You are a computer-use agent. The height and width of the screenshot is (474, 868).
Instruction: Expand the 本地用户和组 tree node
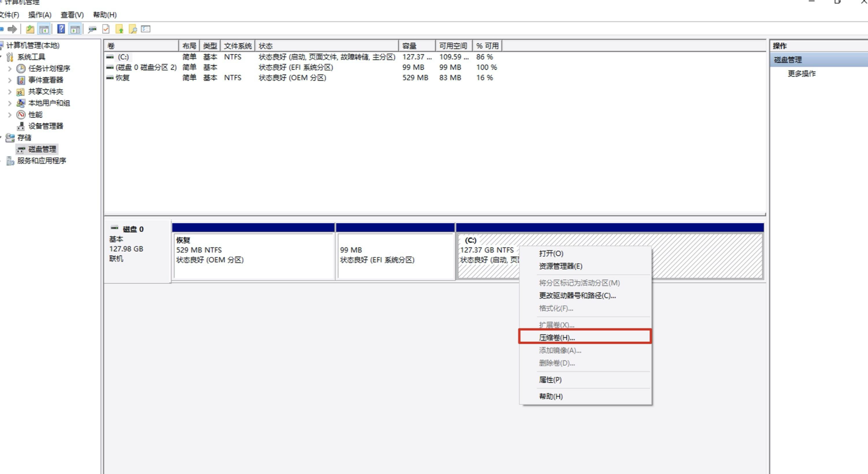(10, 103)
